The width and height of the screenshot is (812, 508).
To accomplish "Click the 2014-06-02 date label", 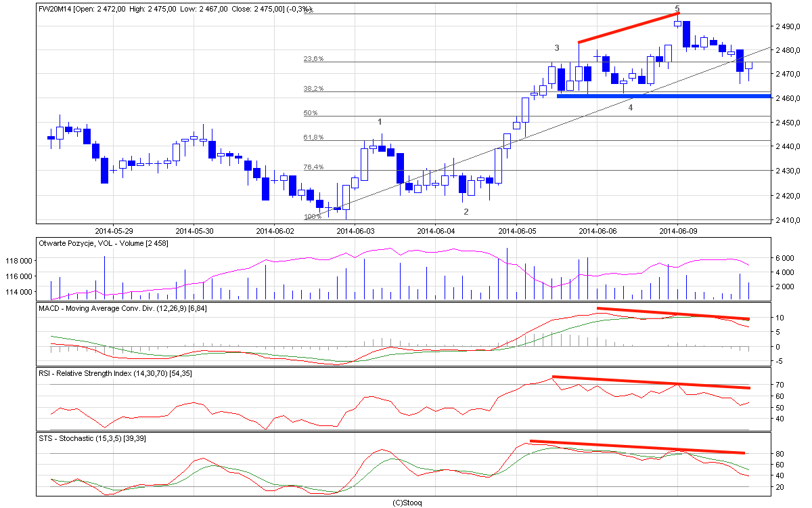I will coord(275,231).
